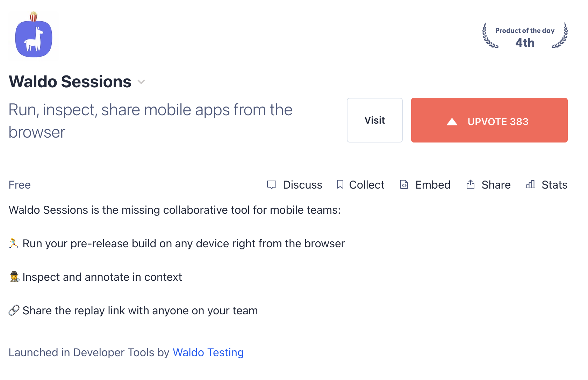
Task: Click the Visit button
Action: click(374, 120)
